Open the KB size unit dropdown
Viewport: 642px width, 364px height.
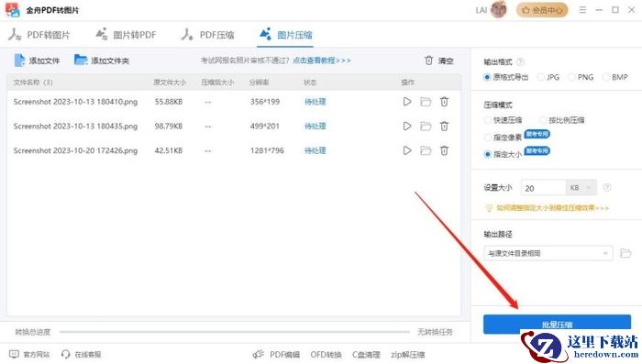581,188
